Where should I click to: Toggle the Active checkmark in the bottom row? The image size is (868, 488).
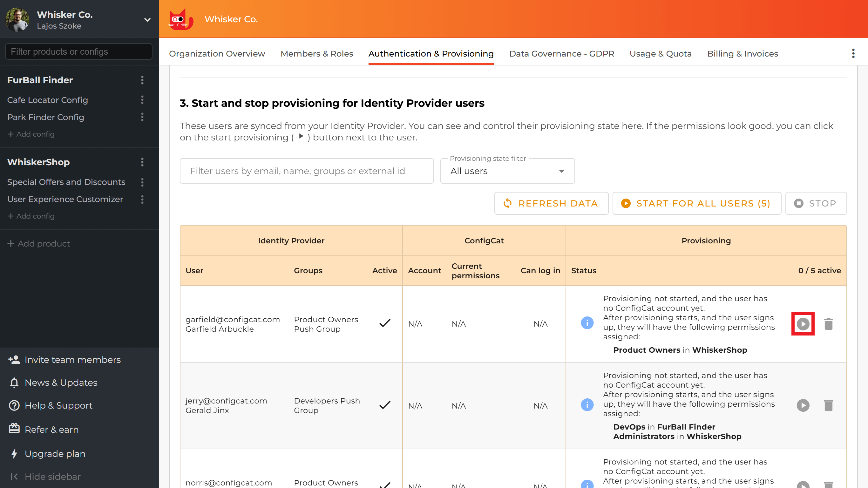385,485
